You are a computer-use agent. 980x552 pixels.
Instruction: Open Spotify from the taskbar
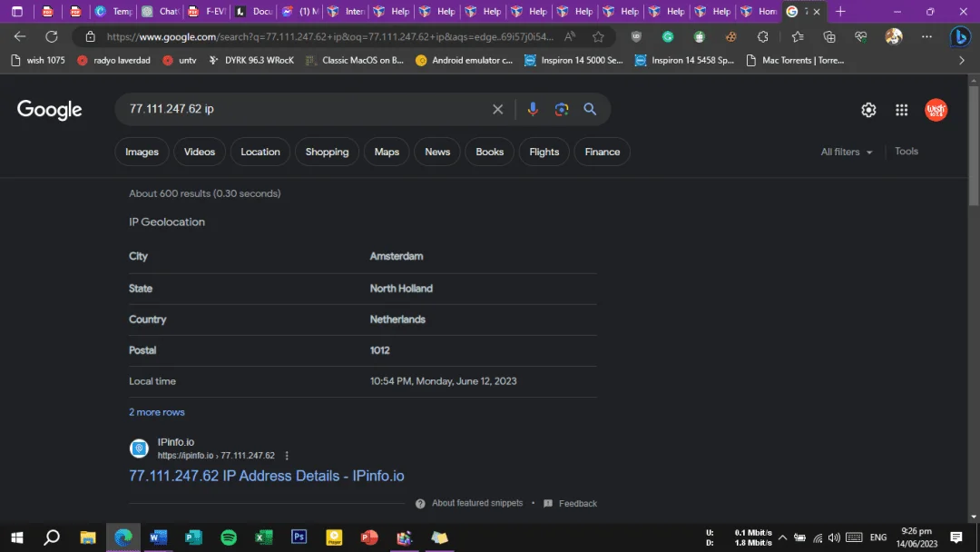229,537
